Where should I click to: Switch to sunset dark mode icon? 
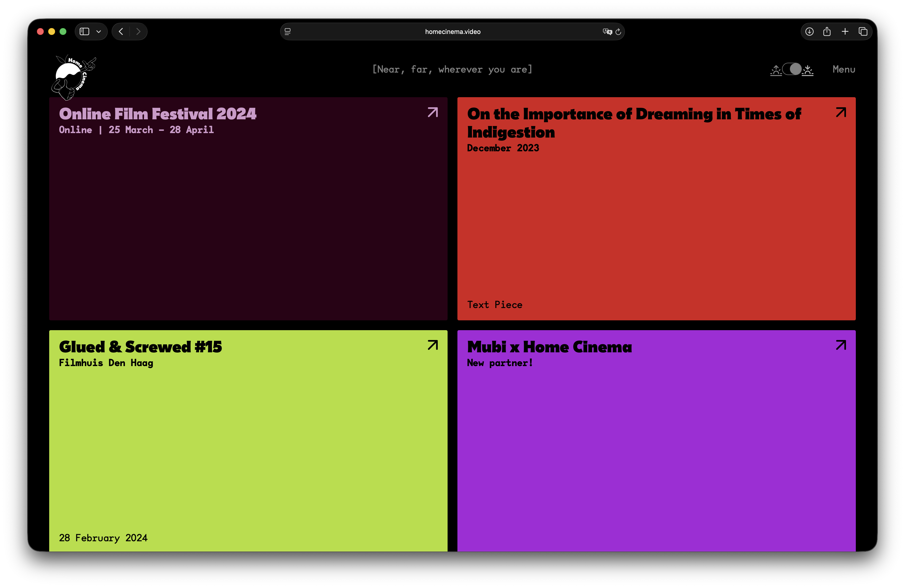(x=808, y=70)
